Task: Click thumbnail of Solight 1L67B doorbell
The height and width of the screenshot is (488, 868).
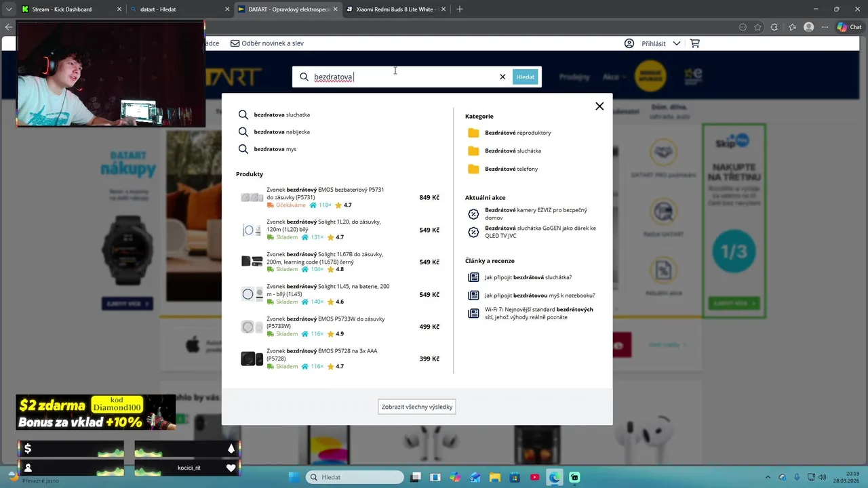Action: tap(252, 262)
